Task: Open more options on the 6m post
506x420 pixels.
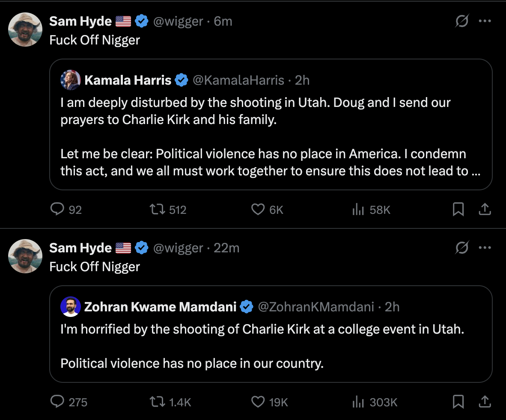Action: click(485, 21)
